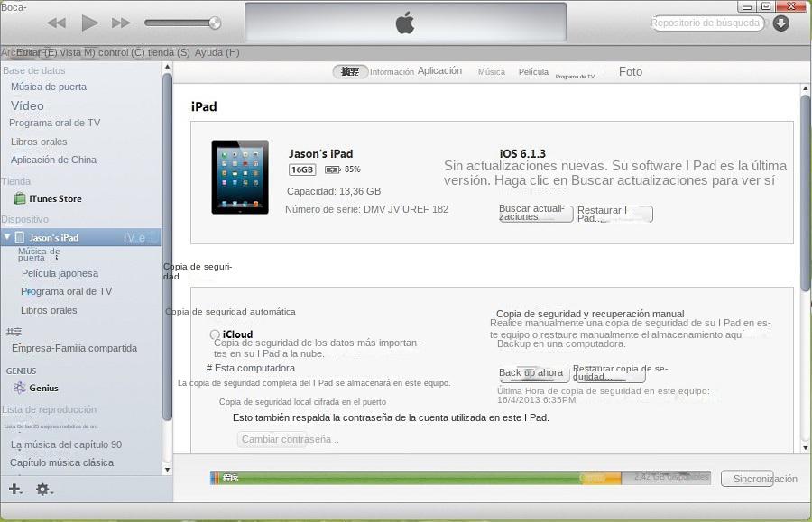The width and height of the screenshot is (812, 522).
Task: Click the iOS 6.1.3 version text
Action: [x=522, y=153]
